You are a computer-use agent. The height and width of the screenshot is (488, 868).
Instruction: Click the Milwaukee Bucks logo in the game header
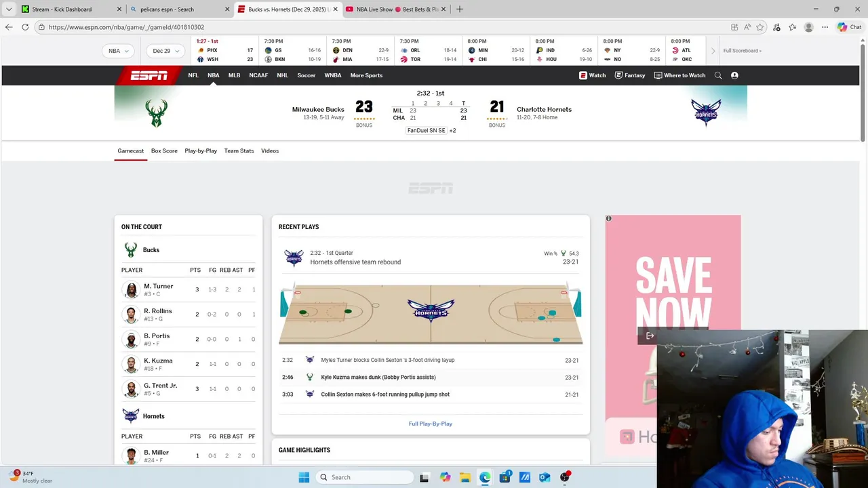pyautogui.click(x=156, y=113)
